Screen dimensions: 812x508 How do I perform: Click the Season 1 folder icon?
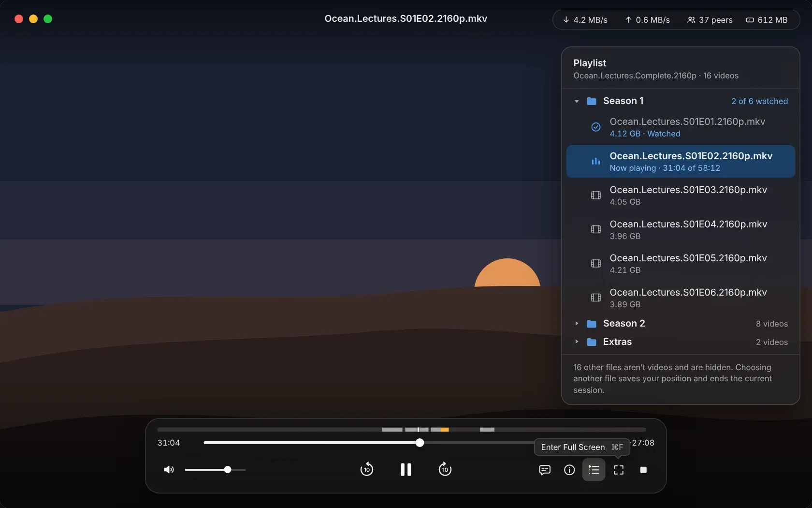coord(592,101)
